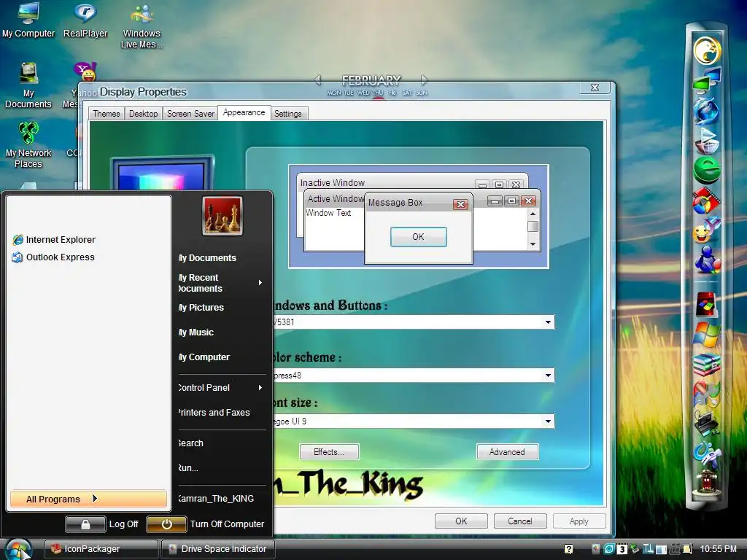
Task: Click the calendar '3' tray icon
Action: (622, 549)
